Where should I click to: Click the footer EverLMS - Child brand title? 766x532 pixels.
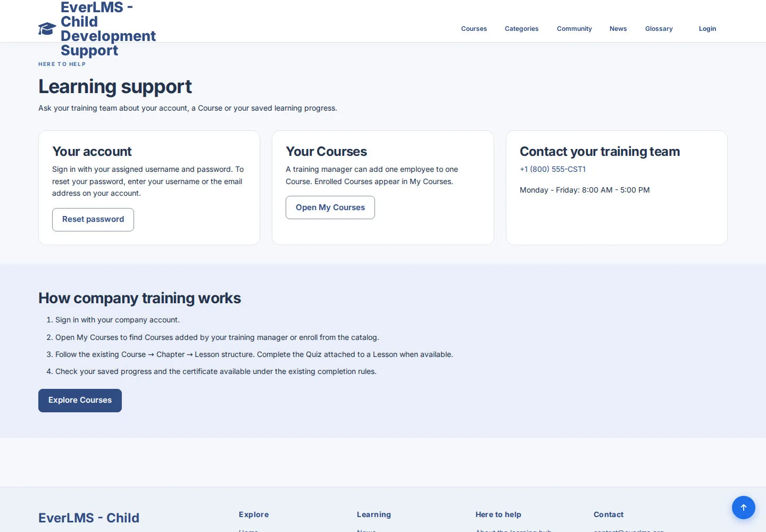tap(89, 518)
